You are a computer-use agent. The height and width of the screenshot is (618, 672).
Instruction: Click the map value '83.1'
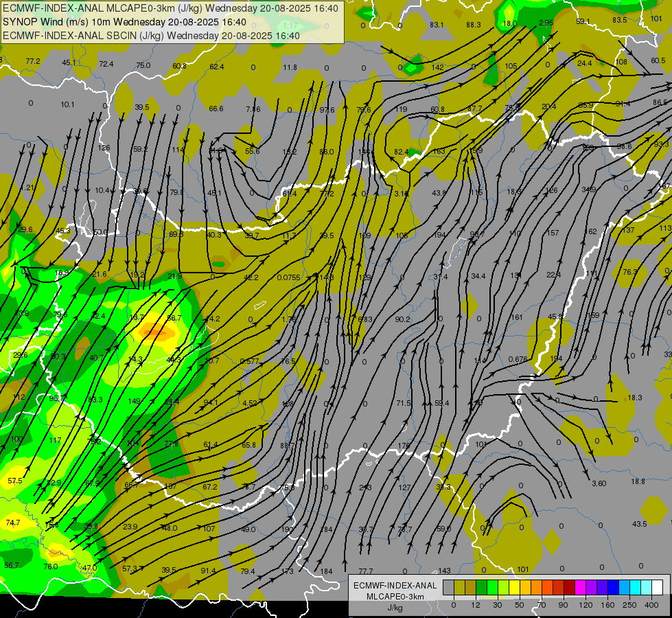point(437,25)
